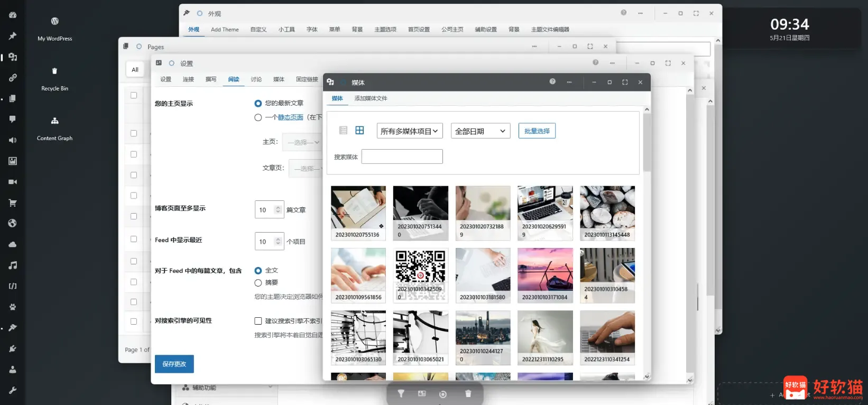Tick the Pages row checkbox next to 对搜索引擎的可见性

pos(134,321)
